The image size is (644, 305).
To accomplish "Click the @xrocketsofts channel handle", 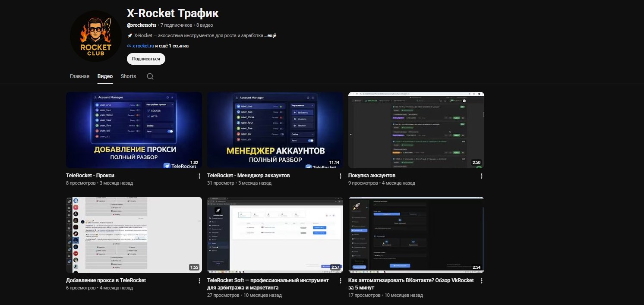I will point(142,25).
